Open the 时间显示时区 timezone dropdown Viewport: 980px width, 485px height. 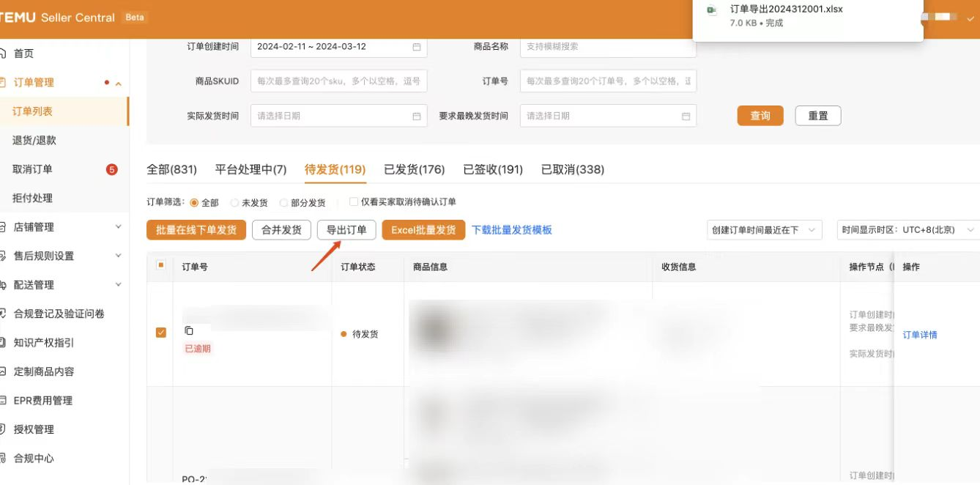(907, 230)
